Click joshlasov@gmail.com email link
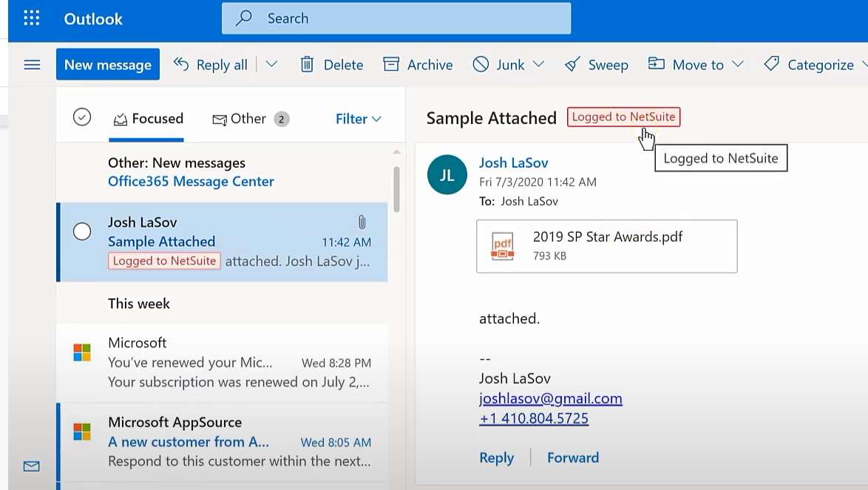Screen dimensions: 868x490 (551, 398)
